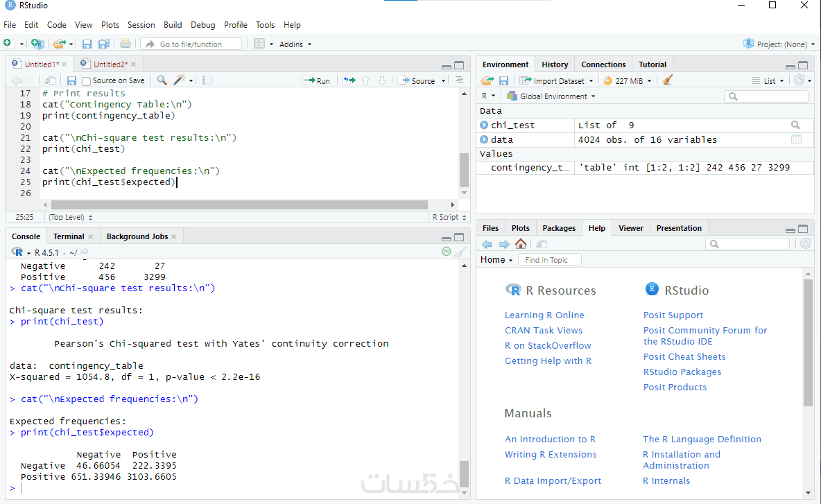Toggle the Source on Save checkbox
The image size is (821, 504).
coord(87,80)
